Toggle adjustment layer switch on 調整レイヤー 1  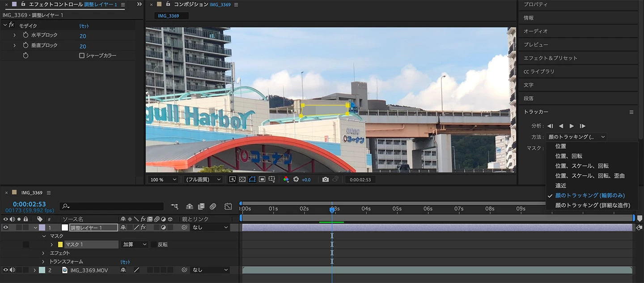pos(163,227)
